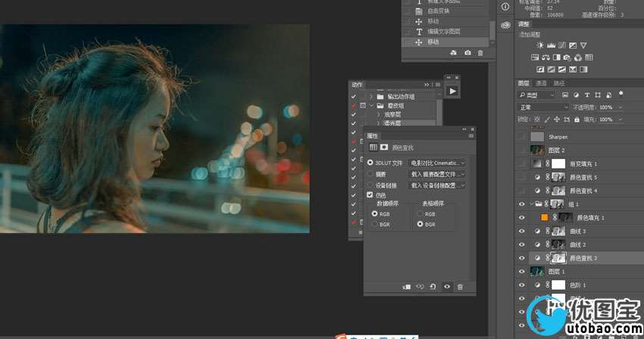Open the layer opacity dropdown arrow
Image resolution: width=644 pixels, height=339 pixels.
pyautogui.click(x=621, y=107)
